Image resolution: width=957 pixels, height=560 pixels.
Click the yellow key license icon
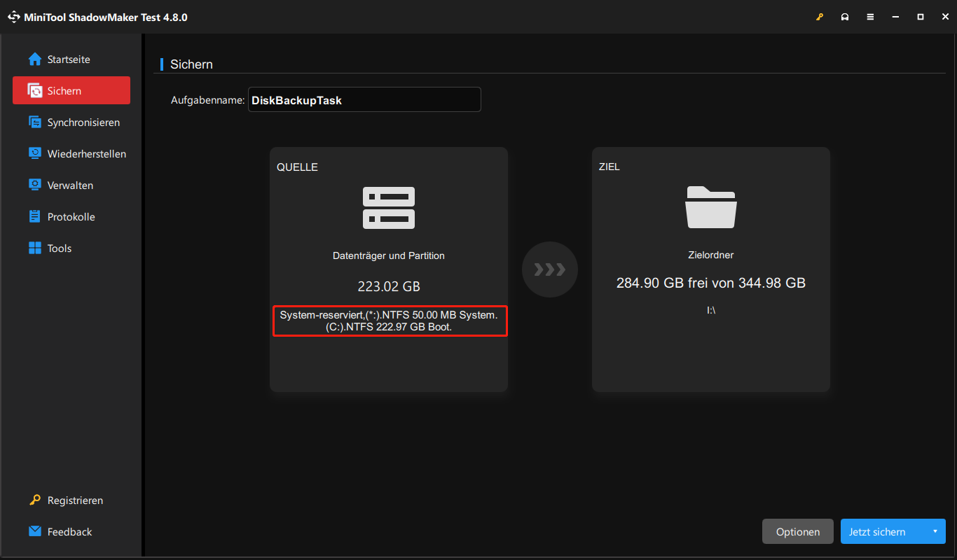click(819, 16)
